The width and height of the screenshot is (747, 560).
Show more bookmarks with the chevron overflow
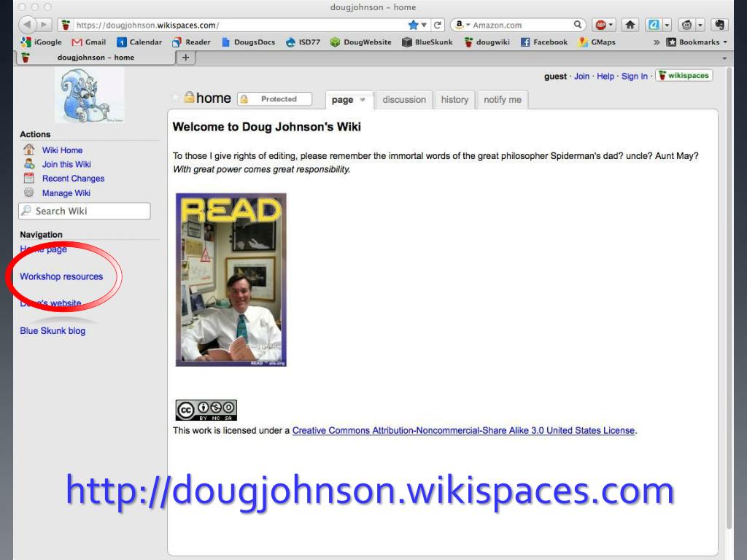coord(657,42)
